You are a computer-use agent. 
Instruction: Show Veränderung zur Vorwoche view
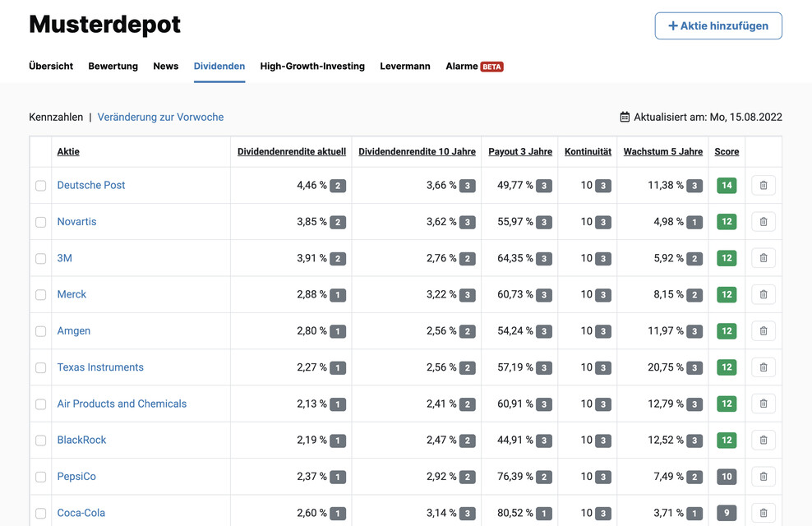coord(160,117)
